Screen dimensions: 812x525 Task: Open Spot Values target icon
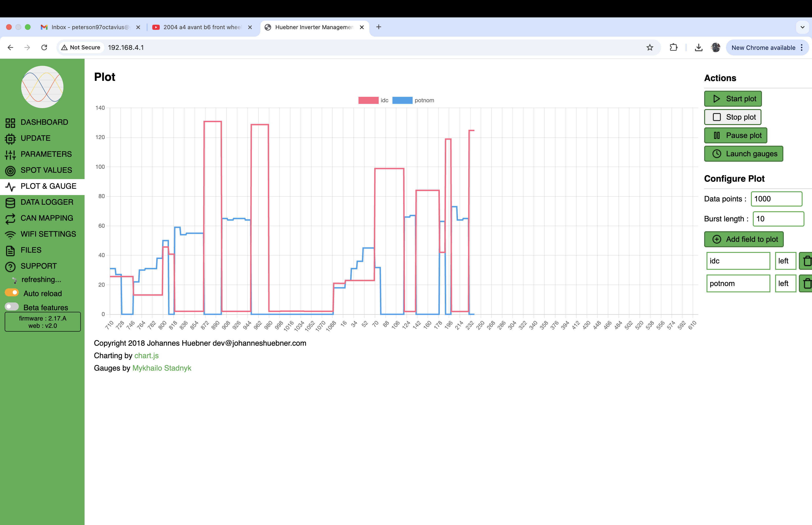click(x=10, y=171)
